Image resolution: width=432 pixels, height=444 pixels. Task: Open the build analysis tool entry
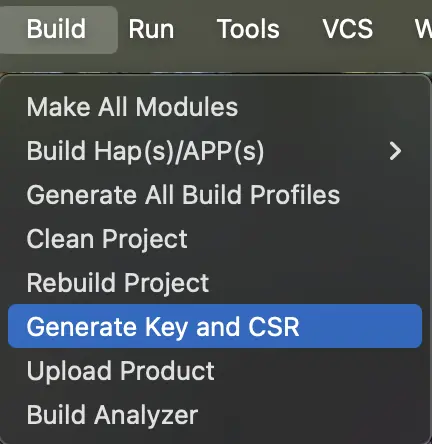tap(215, 415)
